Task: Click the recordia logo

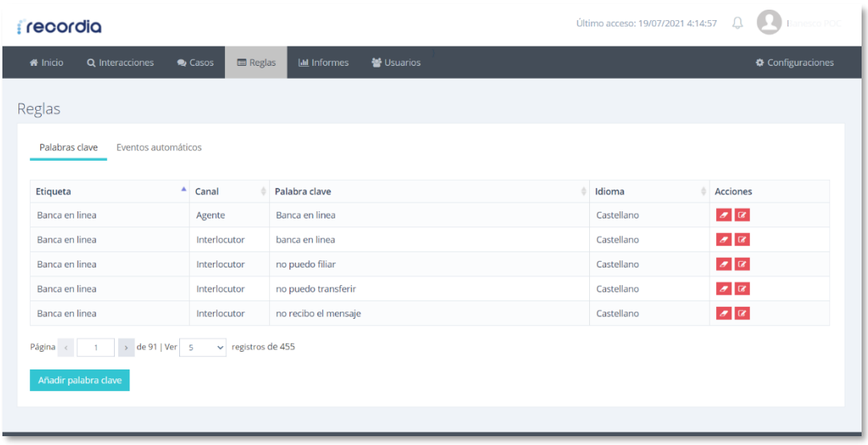Action: click(59, 27)
